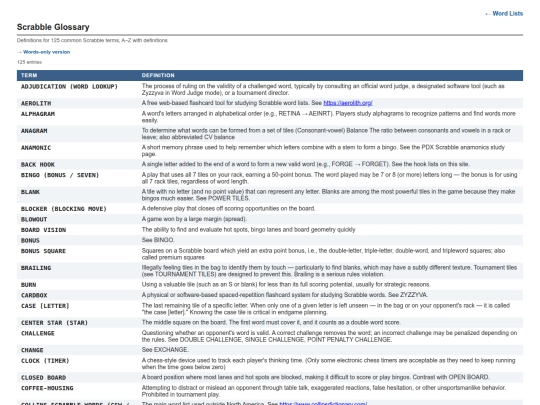Select the term BACK HOOK
540x405 pixels.
(38, 165)
